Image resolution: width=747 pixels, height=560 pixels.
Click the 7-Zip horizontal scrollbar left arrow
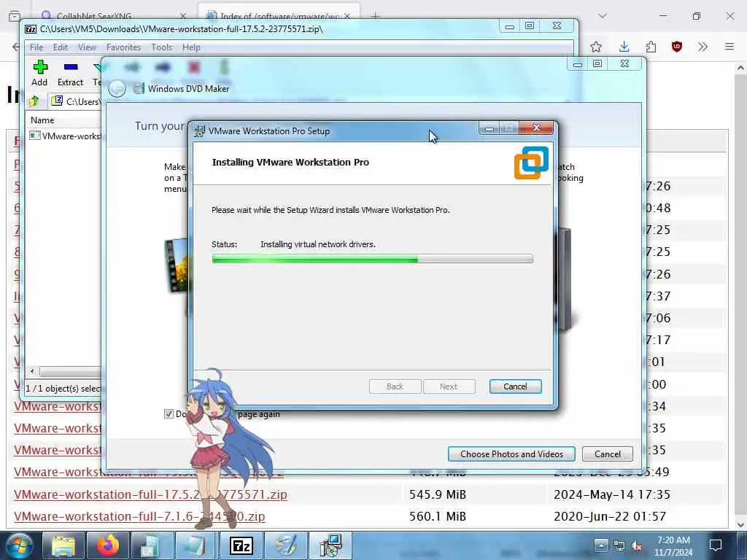point(32,371)
